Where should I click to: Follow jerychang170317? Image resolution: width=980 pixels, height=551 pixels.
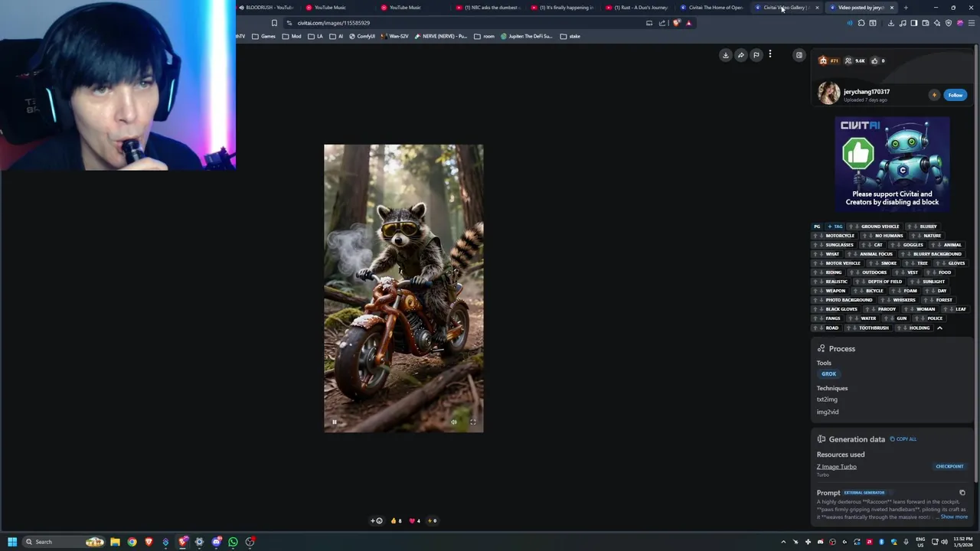(x=955, y=95)
